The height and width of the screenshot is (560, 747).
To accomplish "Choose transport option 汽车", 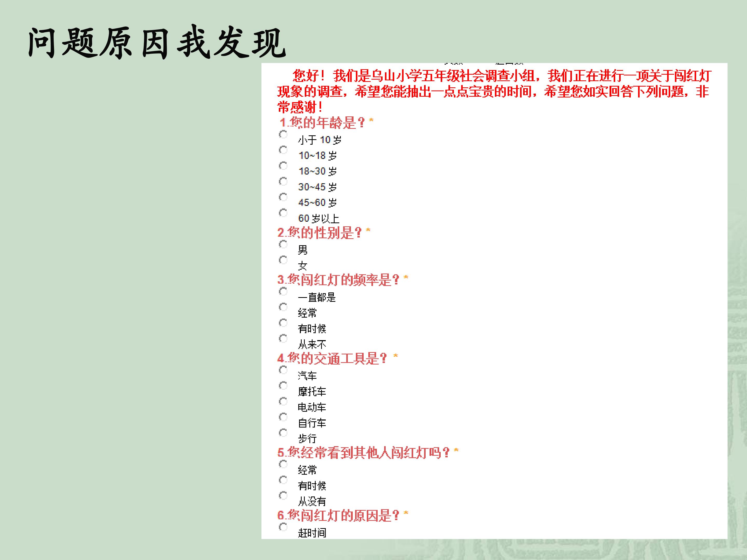I will (283, 370).
